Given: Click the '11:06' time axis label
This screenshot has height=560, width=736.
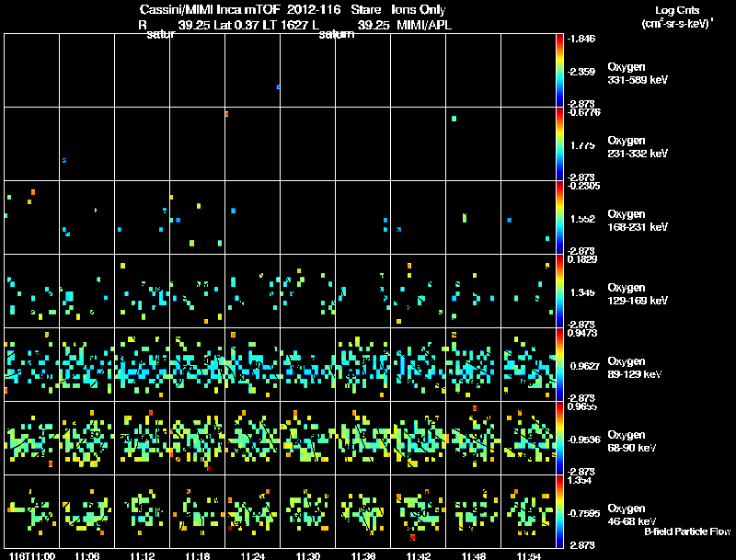Looking at the screenshot, I should (x=86, y=555).
